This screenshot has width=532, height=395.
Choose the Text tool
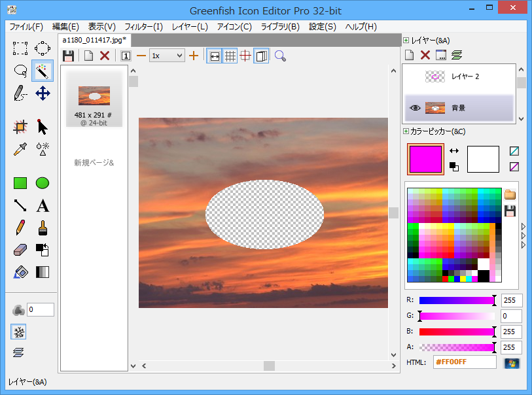click(x=43, y=206)
